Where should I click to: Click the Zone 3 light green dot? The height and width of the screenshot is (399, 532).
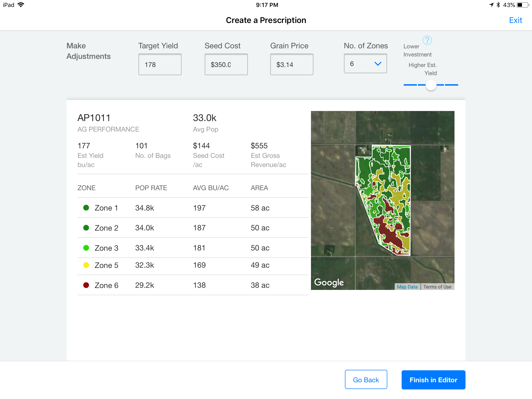pos(86,248)
